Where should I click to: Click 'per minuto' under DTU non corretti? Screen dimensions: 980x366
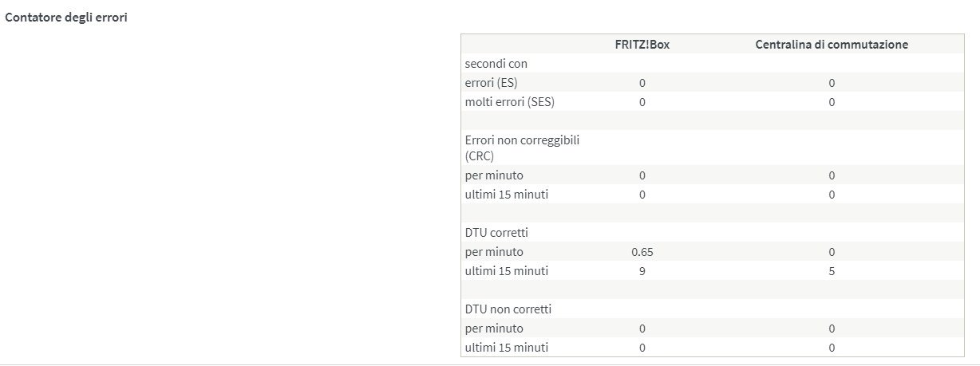494,329
